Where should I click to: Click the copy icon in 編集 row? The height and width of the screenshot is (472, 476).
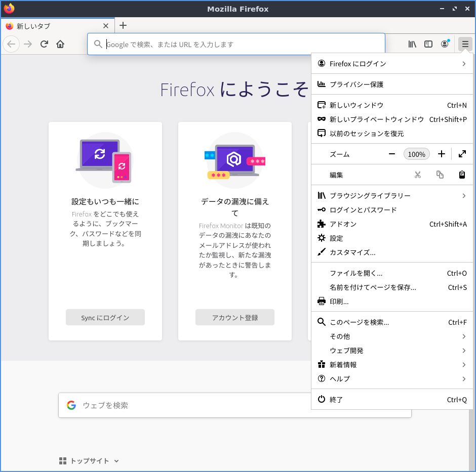click(x=440, y=175)
